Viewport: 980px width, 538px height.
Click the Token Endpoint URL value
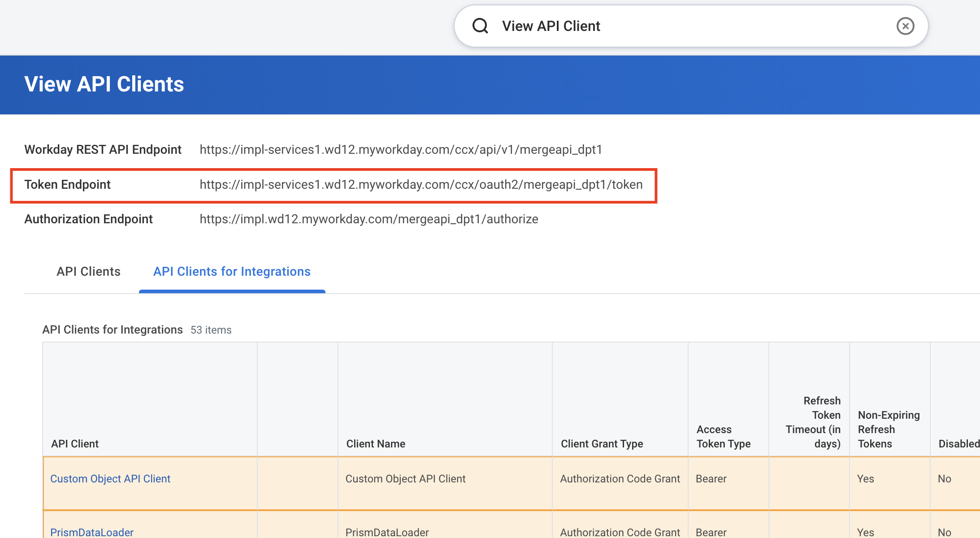421,184
